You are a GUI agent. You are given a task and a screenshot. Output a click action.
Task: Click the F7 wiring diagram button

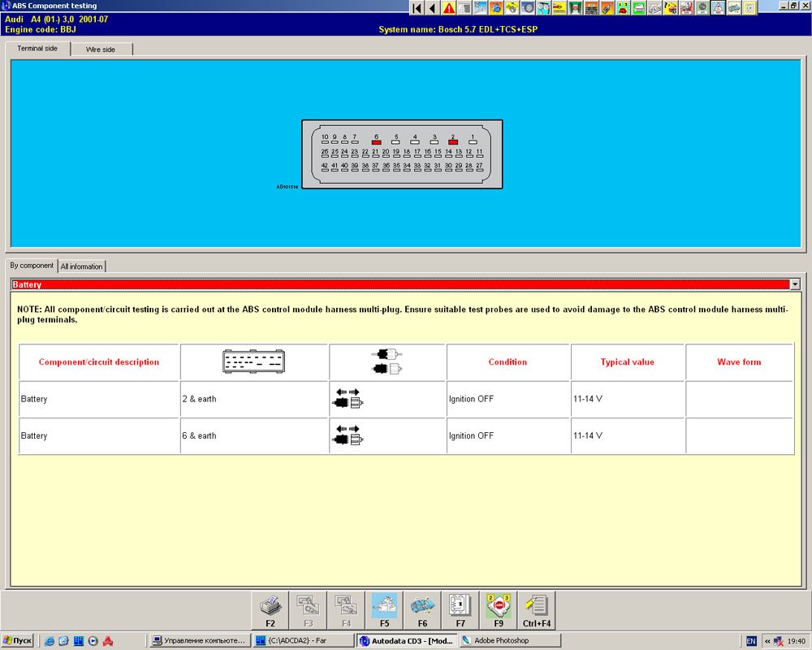coord(460,610)
